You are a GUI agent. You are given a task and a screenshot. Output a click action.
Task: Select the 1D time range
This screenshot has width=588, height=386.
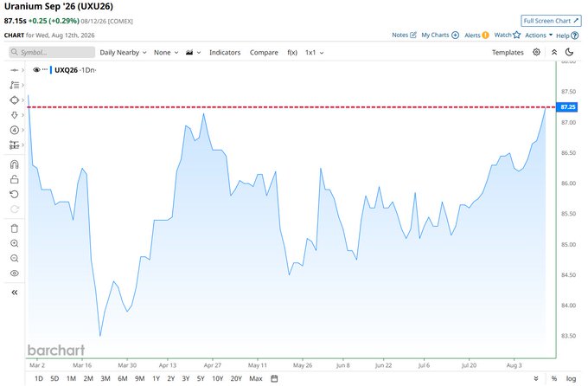pyautogui.click(x=39, y=378)
